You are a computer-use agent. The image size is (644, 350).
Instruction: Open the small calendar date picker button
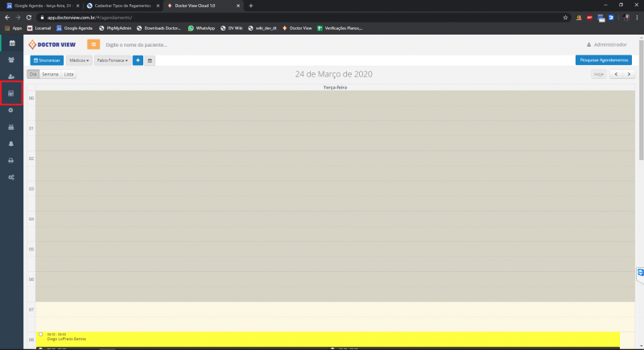click(x=150, y=60)
